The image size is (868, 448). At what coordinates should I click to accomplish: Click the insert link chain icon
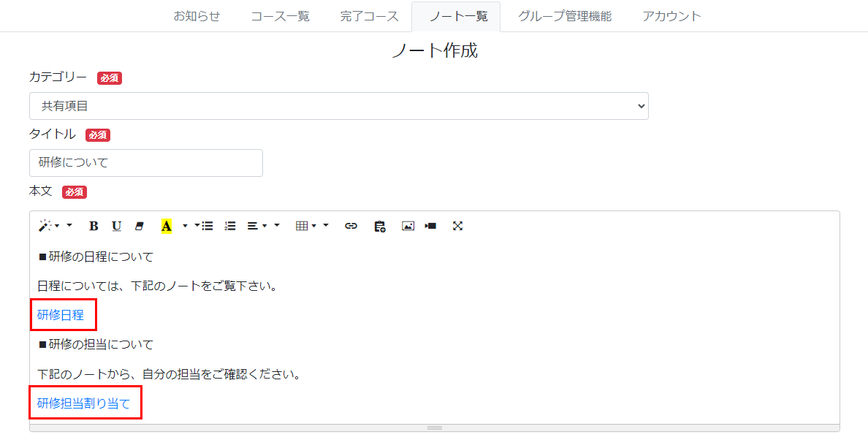(x=351, y=226)
